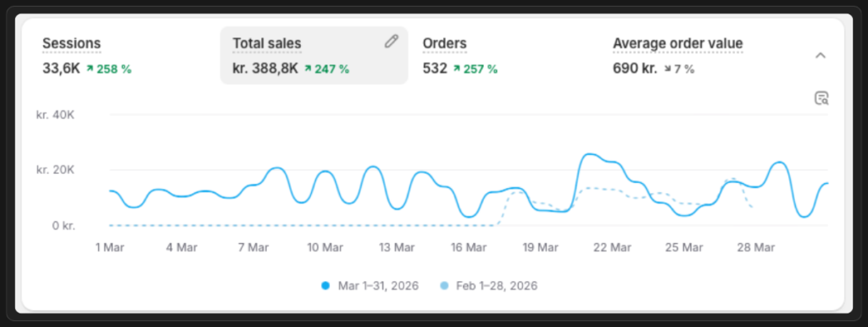The width and height of the screenshot is (868, 327).
Task: Click the green 258 % sessions change indicator
Action: [108, 69]
